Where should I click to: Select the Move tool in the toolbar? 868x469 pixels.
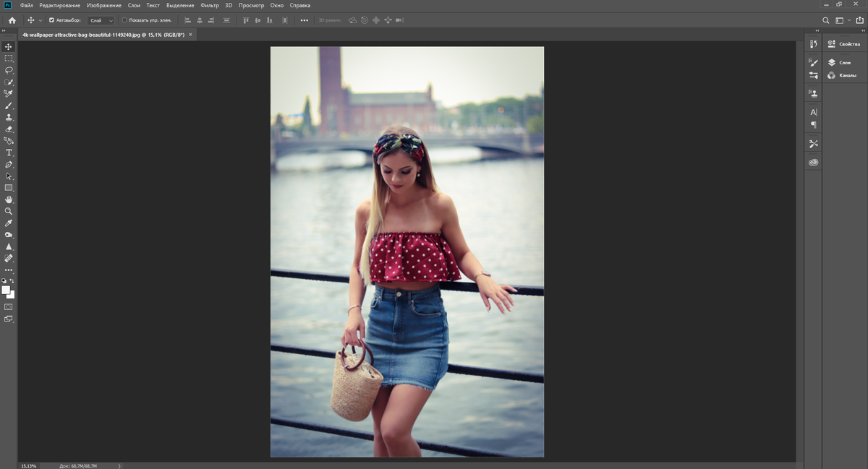pyautogui.click(x=9, y=46)
